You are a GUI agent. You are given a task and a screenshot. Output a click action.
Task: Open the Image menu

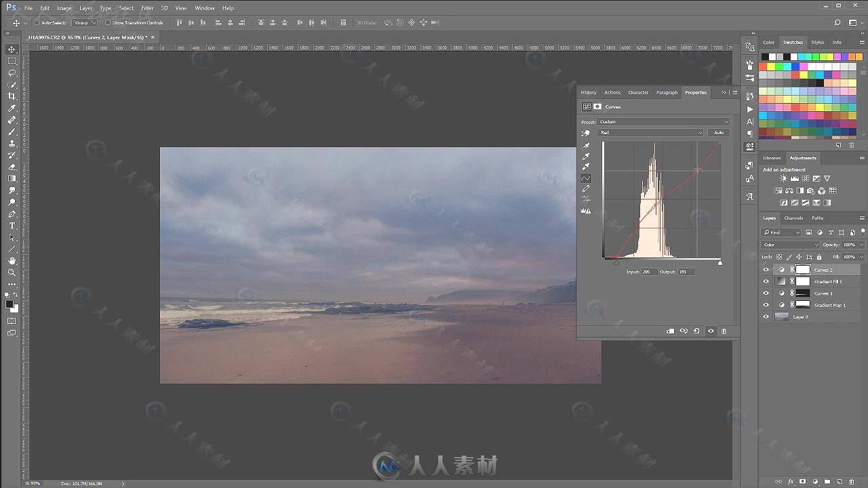[64, 8]
